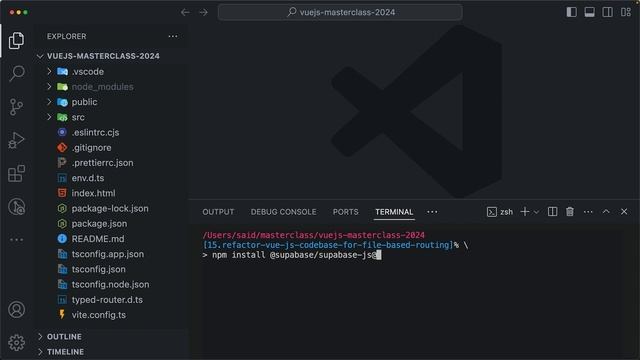Switch to the PORTS tab
This screenshot has height=360, width=640.
click(x=345, y=212)
